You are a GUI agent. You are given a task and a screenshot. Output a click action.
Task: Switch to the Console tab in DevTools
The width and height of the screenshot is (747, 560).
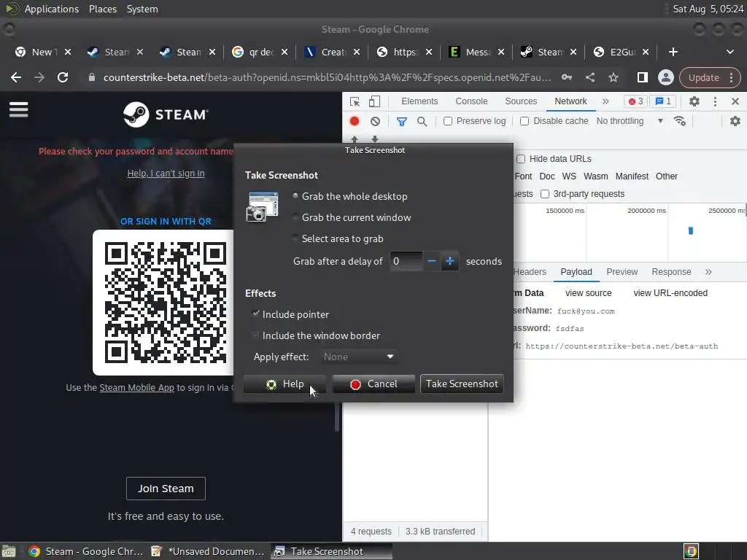(471, 101)
